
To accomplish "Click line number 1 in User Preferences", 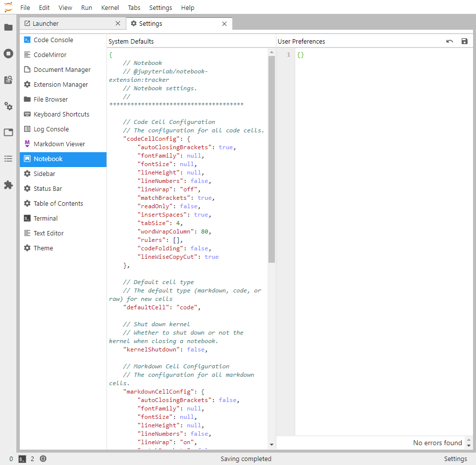I will click(x=288, y=55).
